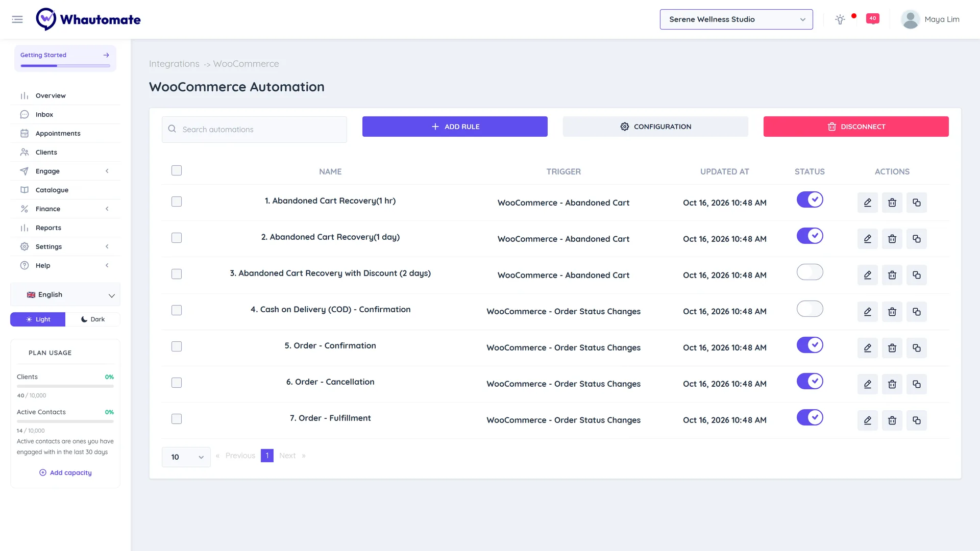The width and height of the screenshot is (980, 551).
Task: Edit the Order - Fulfillment rule
Action: point(867,420)
